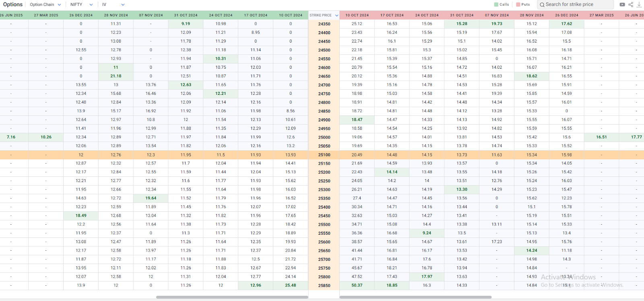Click the 25850 strike price cell
This screenshot has height=301, width=644.
[324, 286]
